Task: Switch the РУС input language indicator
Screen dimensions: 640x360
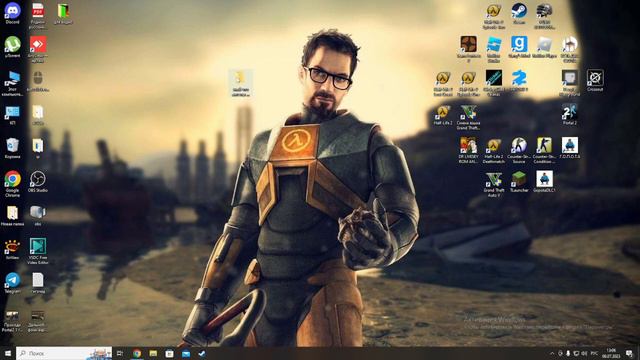Action: click(x=594, y=353)
